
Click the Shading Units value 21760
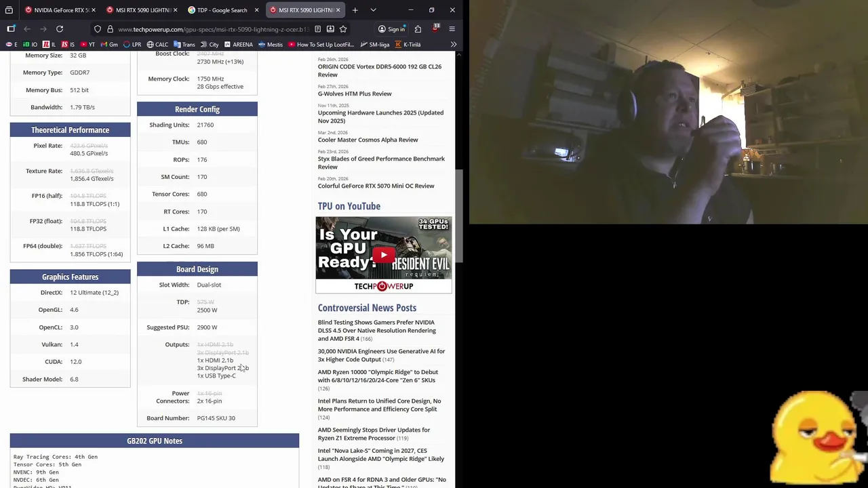(x=205, y=125)
